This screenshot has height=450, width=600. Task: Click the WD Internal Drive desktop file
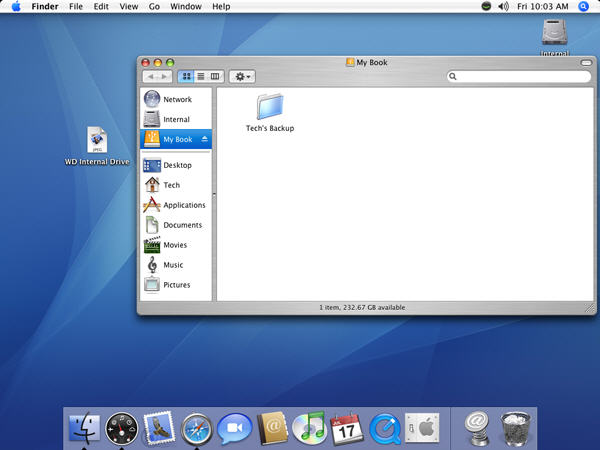click(97, 146)
